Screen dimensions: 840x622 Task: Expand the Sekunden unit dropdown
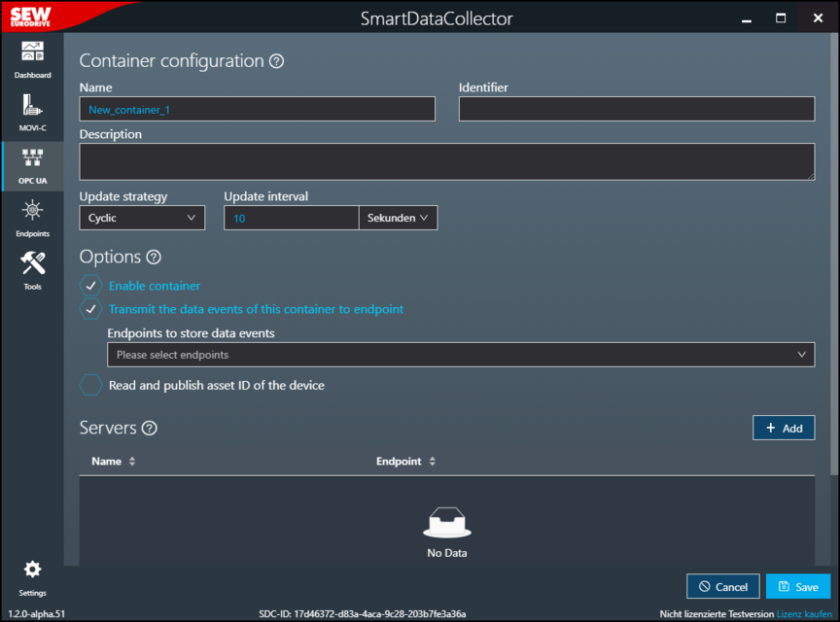398,219
